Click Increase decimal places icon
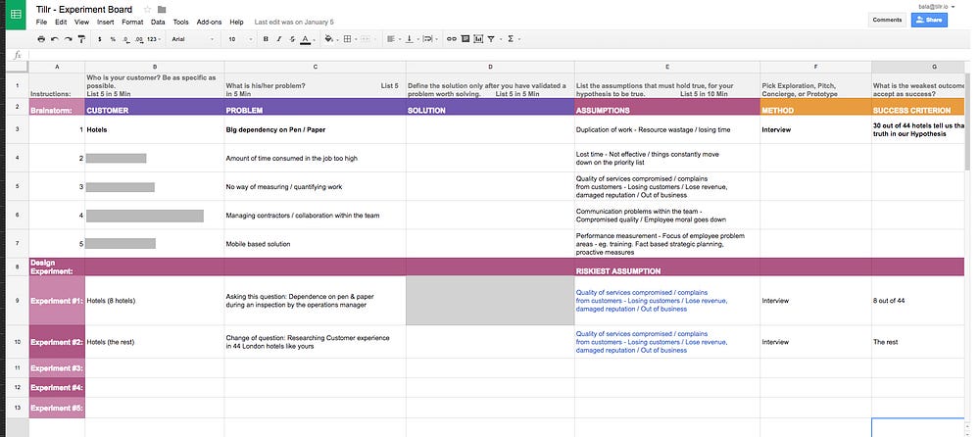980x437 pixels. pyautogui.click(x=139, y=39)
